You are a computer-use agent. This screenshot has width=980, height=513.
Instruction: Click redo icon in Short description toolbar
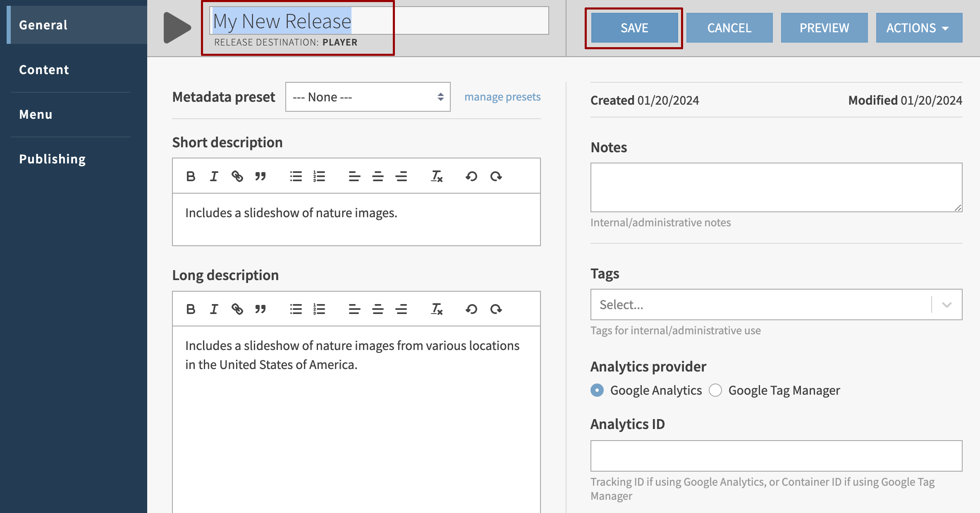pyautogui.click(x=496, y=177)
